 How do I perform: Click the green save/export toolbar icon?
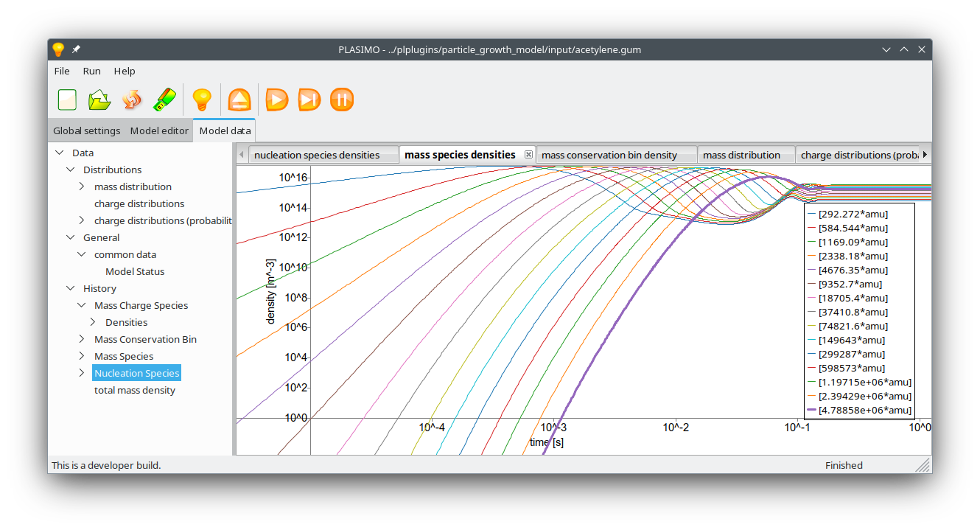click(x=164, y=100)
